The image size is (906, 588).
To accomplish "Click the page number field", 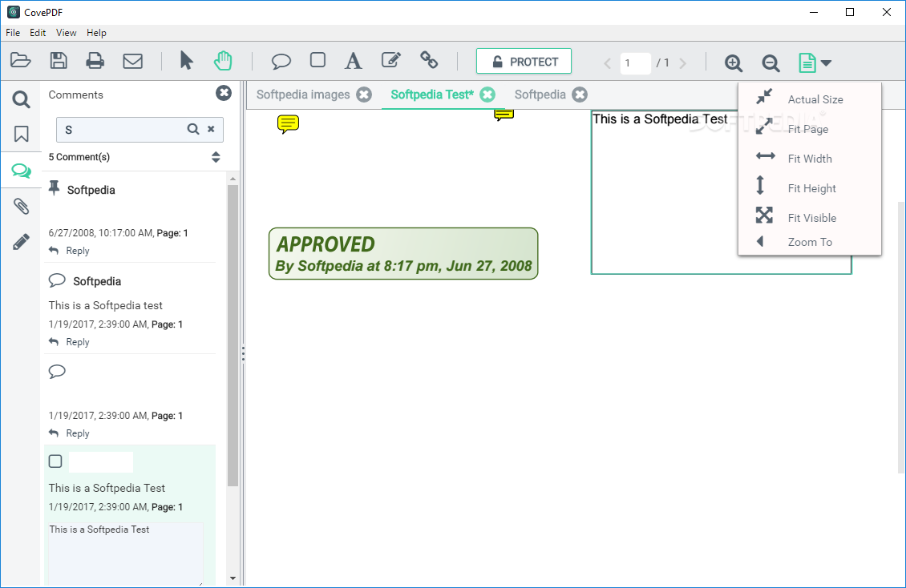I will (636, 63).
